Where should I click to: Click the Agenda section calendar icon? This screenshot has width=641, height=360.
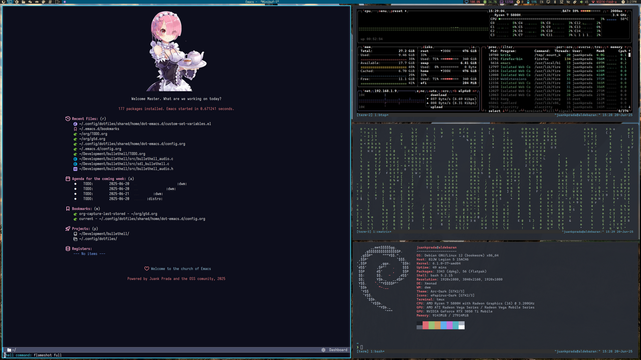tap(67, 179)
